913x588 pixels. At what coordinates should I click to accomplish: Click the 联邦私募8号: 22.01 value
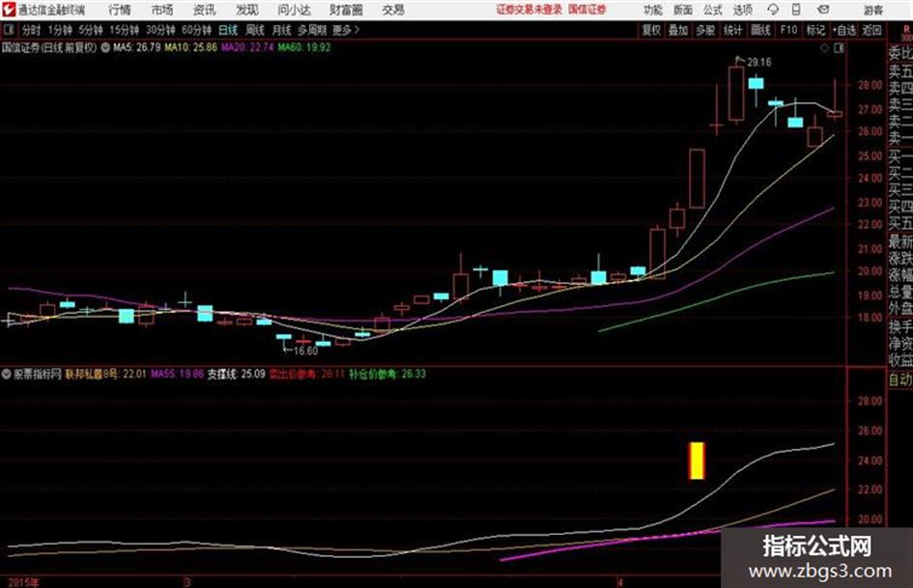105,374
